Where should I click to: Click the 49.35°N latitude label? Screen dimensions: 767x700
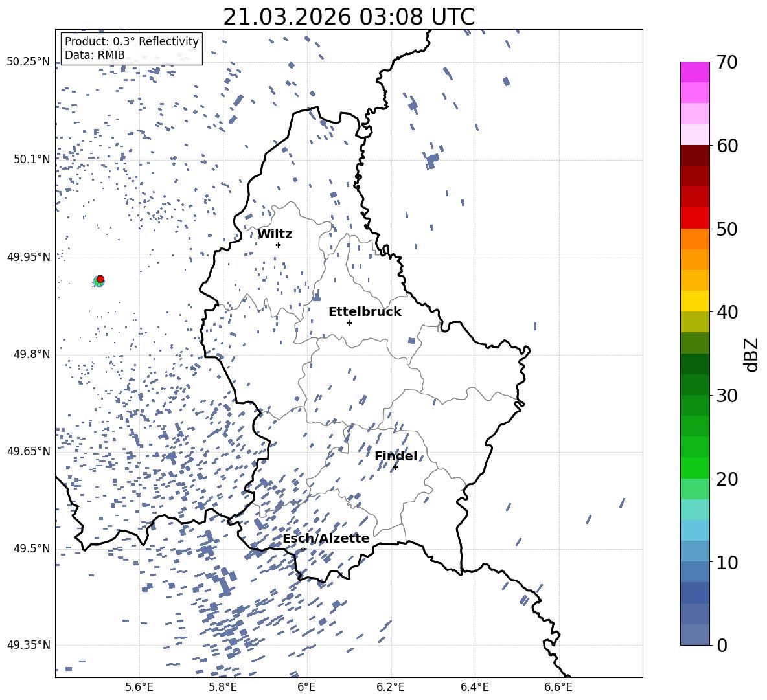[29, 645]
